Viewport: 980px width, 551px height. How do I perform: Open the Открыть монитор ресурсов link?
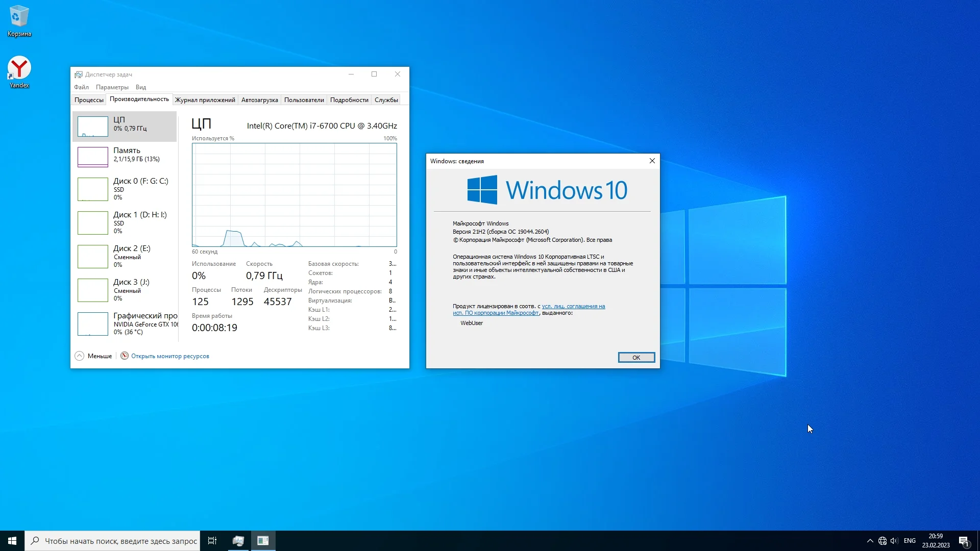point(170,356)
